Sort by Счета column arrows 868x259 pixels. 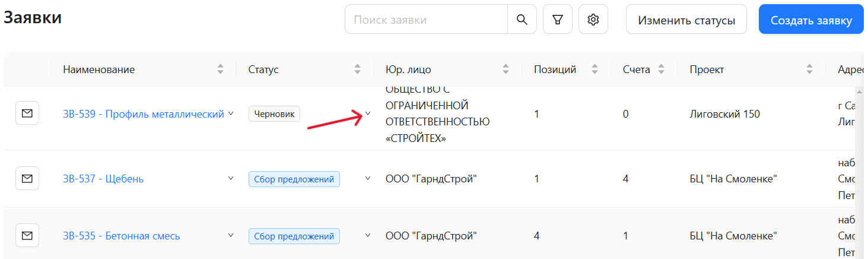[662, 70]
